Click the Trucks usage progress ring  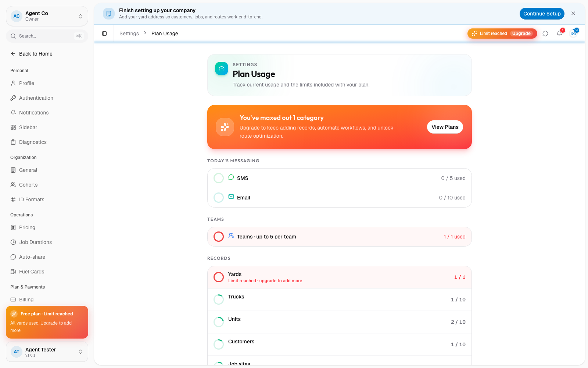pos(219,300)
